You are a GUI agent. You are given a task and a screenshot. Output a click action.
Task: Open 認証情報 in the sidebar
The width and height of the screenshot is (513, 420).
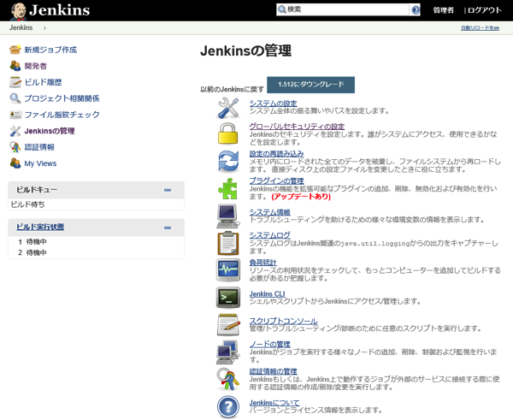click(x=39, y=147)
